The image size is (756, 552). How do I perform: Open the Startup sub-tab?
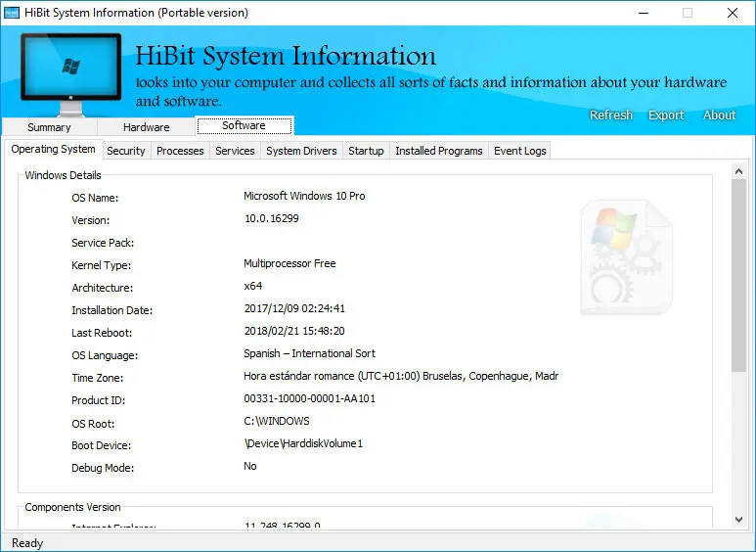366,151
